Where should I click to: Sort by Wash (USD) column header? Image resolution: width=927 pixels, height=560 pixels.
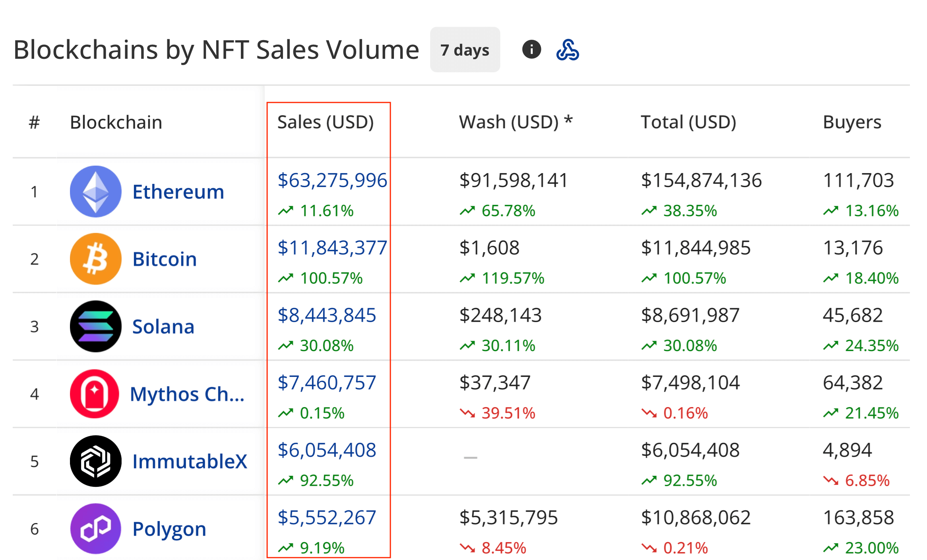[x=515, y=122]
